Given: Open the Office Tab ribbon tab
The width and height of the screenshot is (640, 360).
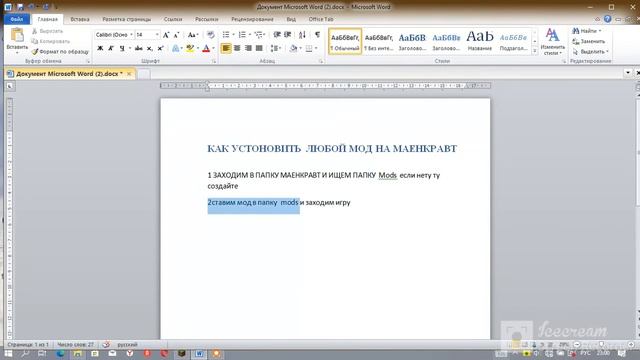Looking at the screenshot, I should (x=321, y=19).
